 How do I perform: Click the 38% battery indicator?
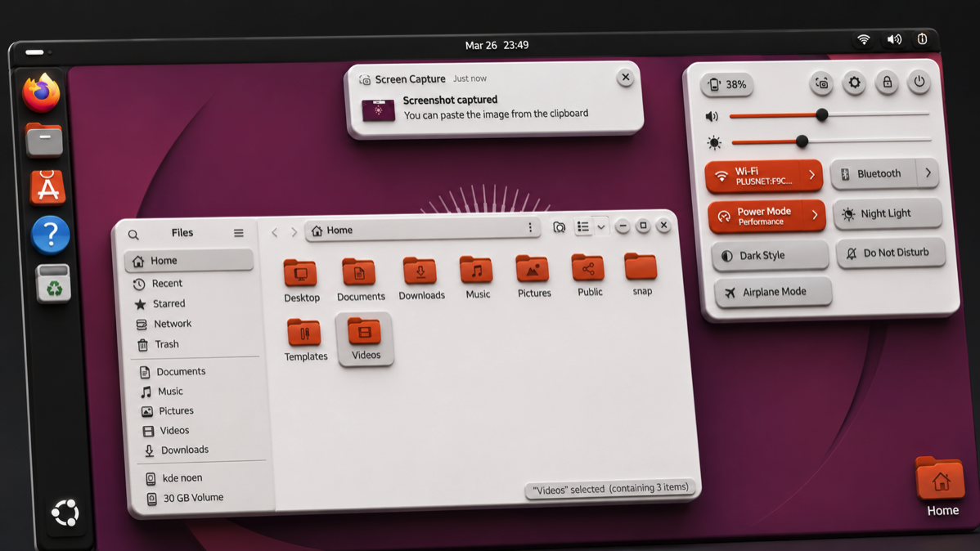727,84
